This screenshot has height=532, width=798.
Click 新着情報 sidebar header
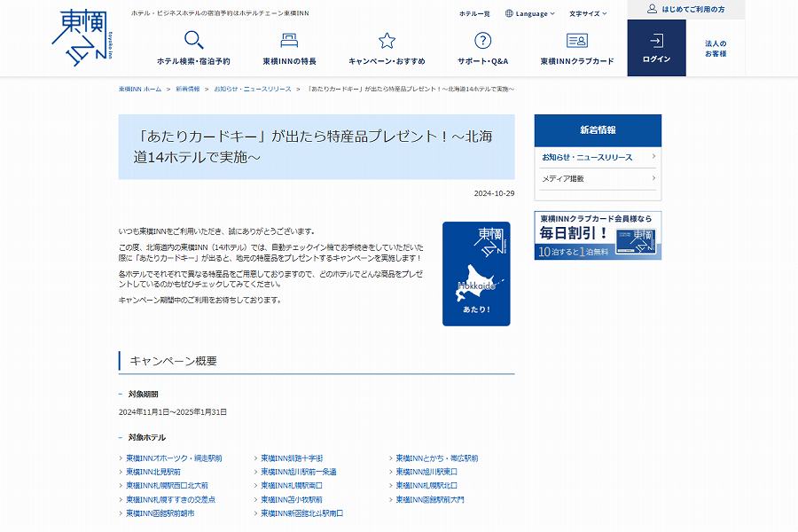[598, 130]
